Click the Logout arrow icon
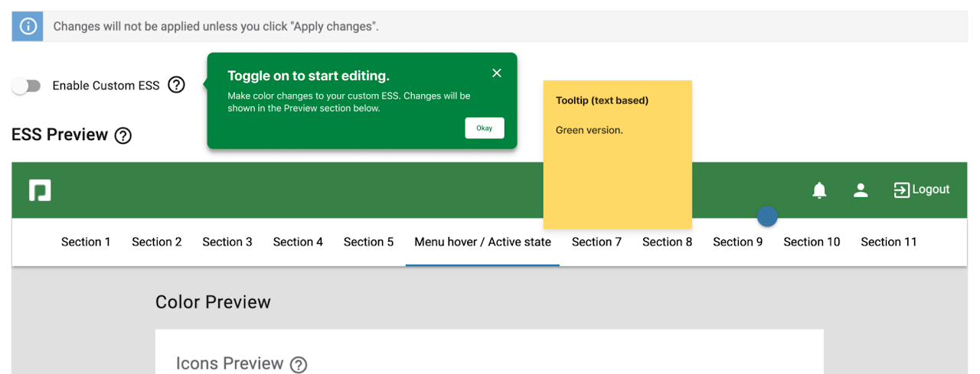 pos(902,190)
